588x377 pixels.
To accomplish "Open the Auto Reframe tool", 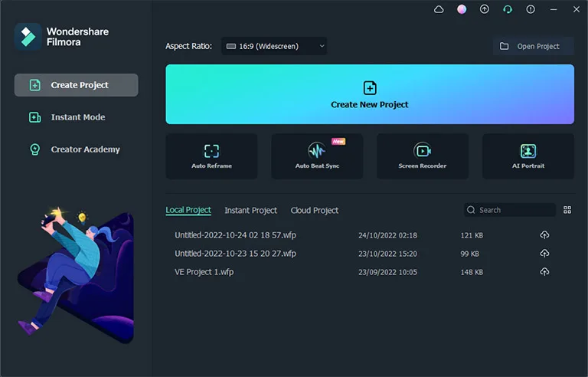I will (x=211, y=156).
